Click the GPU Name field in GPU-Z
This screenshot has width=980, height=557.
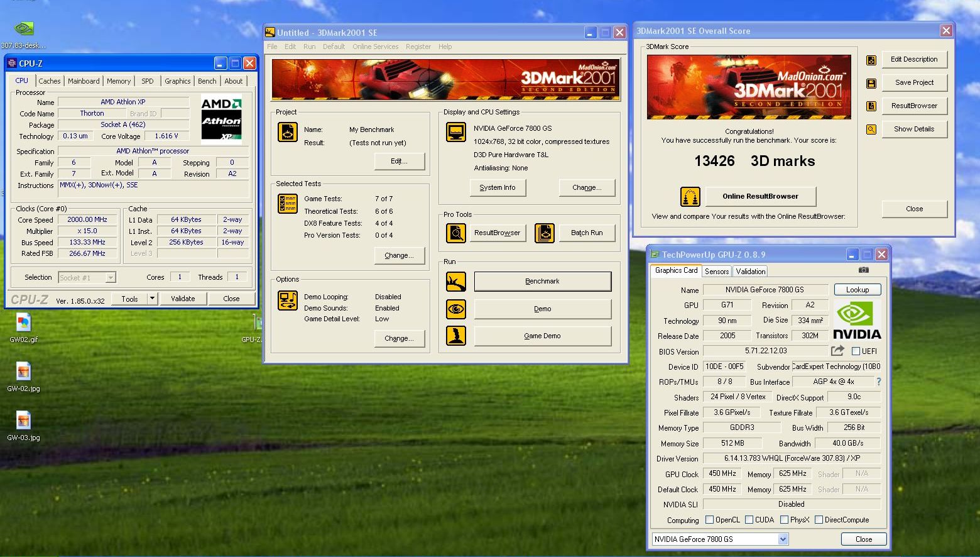[x=765, y=290]
